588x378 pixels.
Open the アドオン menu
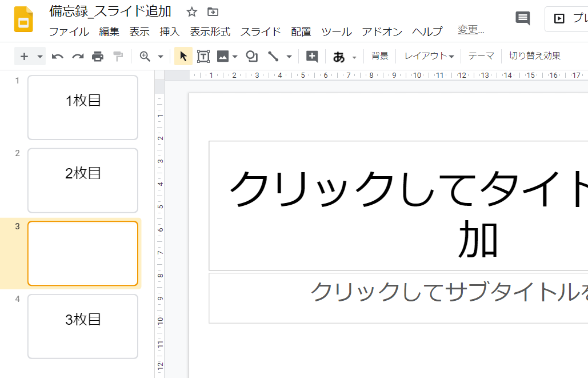[x=382, y=32]
